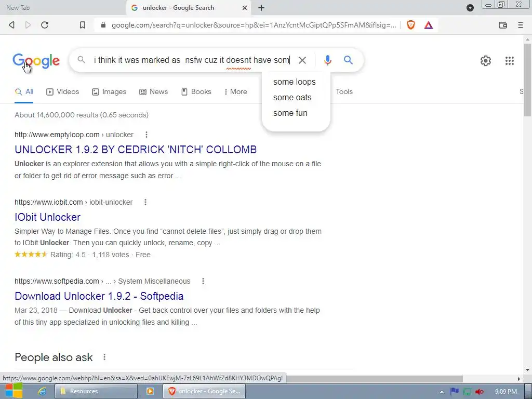Bookmark this page using the bookmark icon

pos(83,25)
